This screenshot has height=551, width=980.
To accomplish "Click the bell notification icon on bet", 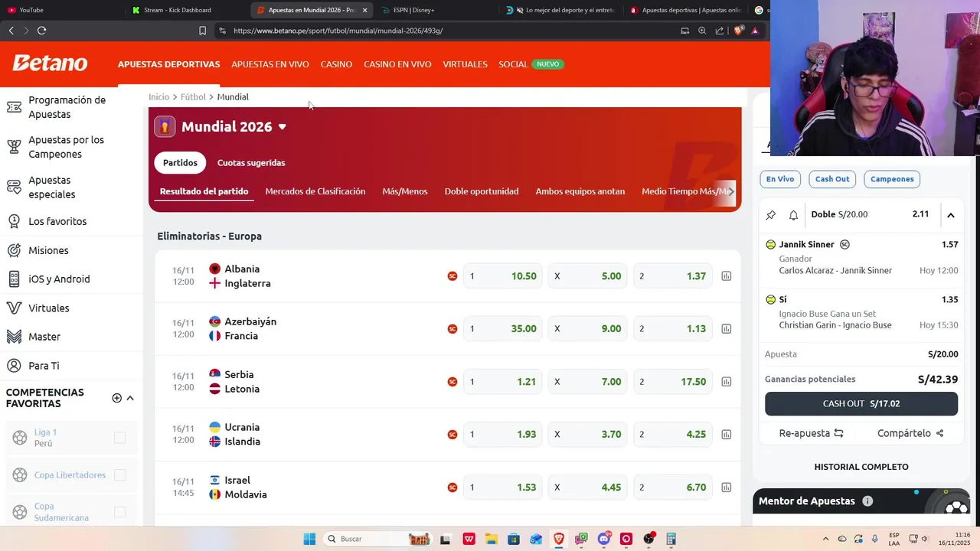I will (x=793, y=215).
